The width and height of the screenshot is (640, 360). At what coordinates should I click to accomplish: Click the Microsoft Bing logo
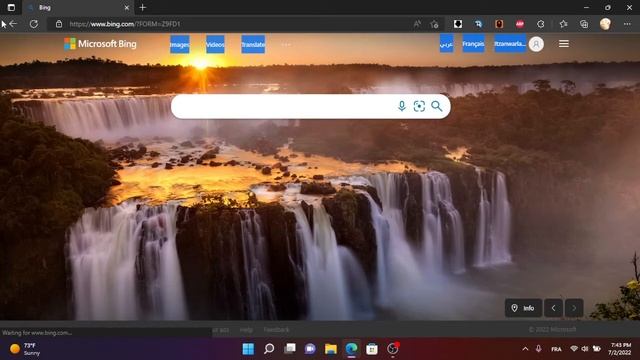(100, 44)
